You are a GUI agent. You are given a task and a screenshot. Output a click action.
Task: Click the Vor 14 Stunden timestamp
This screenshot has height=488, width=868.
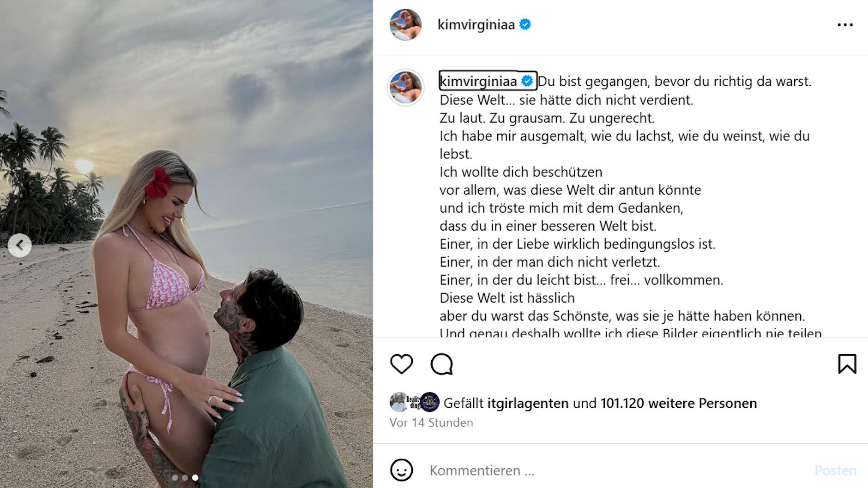click(431, 423)
